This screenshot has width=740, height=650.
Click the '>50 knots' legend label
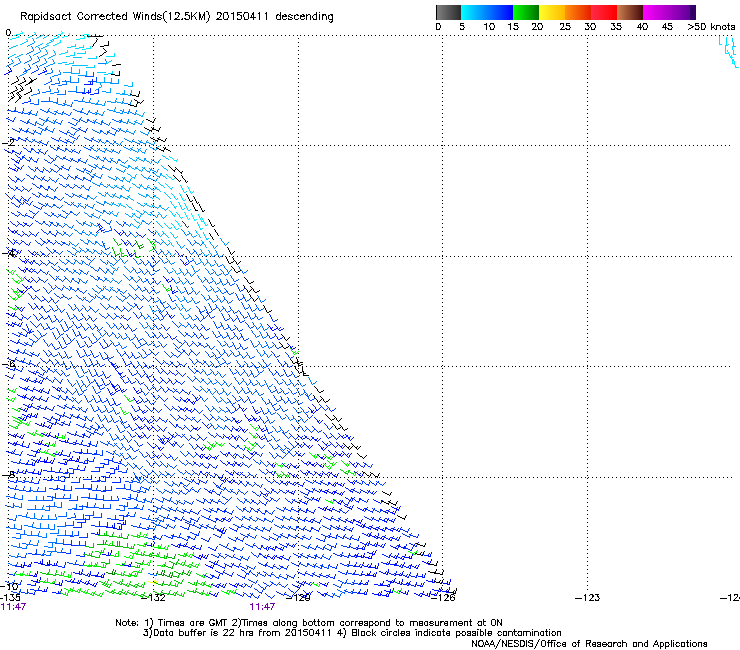[x=711, y=27]
